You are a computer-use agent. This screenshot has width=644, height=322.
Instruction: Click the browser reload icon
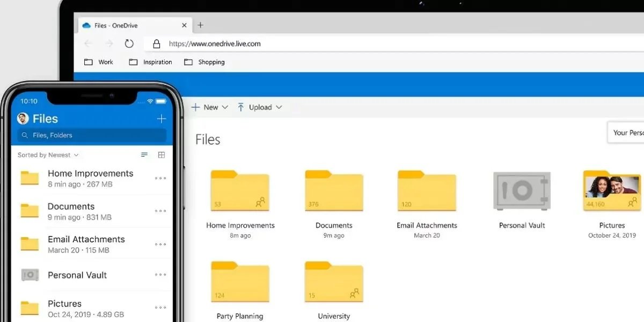(129, 44)
